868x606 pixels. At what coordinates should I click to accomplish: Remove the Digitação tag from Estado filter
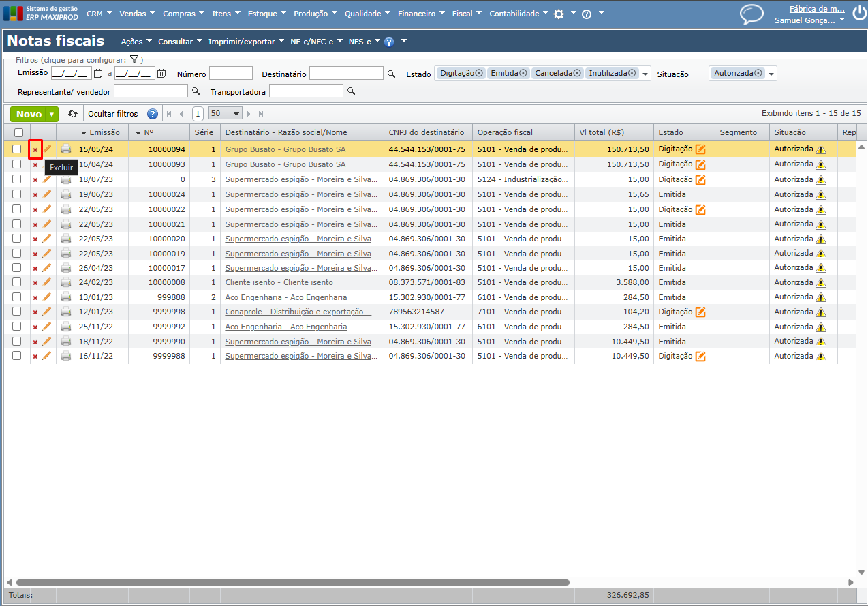[479, 73]
